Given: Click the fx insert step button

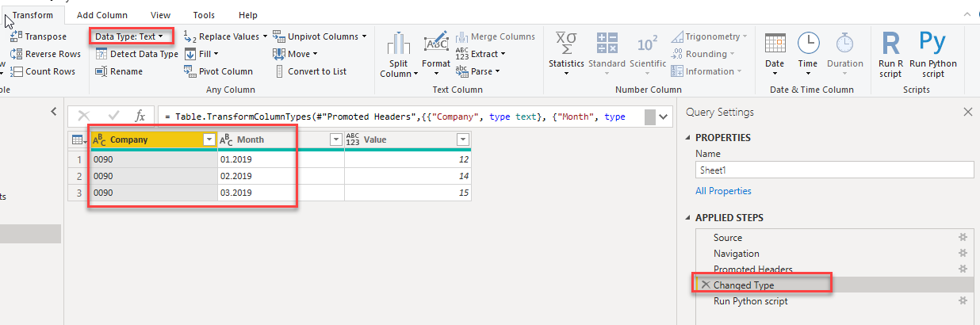Looking at the screenshot, I should point(140,117).
